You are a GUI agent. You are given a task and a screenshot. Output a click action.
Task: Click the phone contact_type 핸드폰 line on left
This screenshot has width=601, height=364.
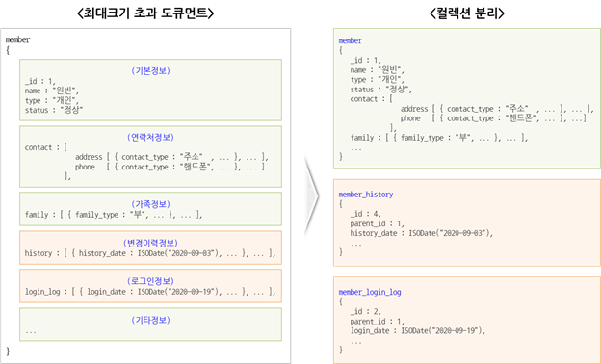[x=170, y=167]
